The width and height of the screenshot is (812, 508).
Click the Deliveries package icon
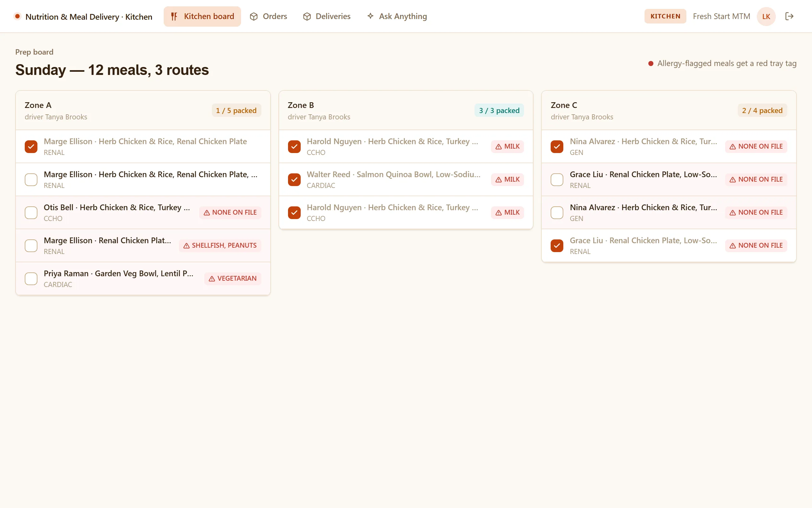(x=307, y=17)
